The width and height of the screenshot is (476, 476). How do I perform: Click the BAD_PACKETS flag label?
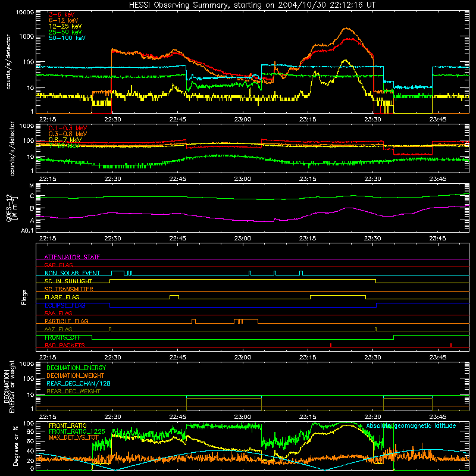[65, 345]
